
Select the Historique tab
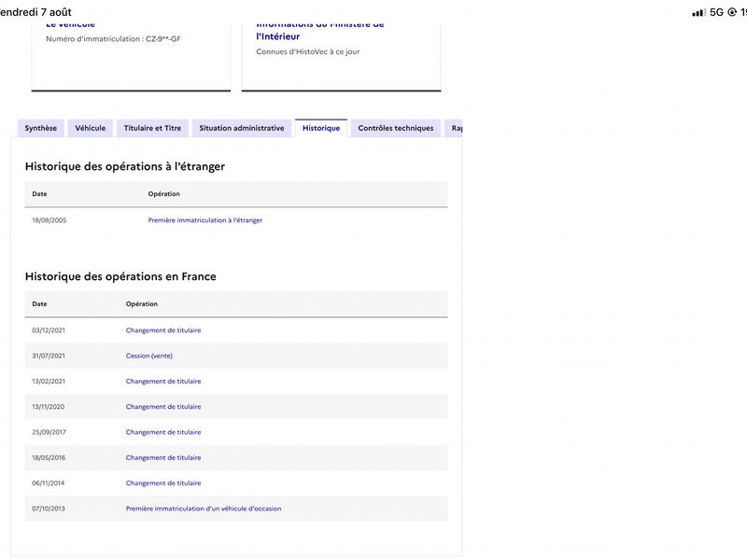[321, 128]
